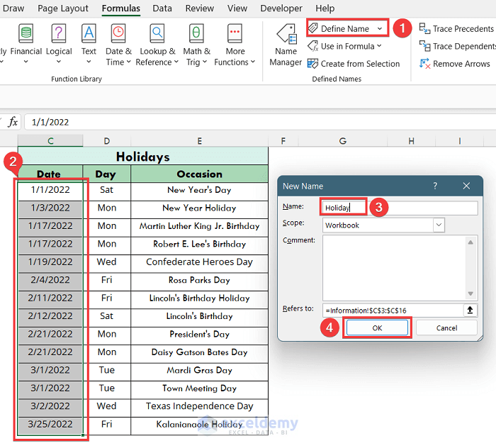Click the 3/25/2022 date cell
This screenshot has width=496, height=448.
point(50,425)
